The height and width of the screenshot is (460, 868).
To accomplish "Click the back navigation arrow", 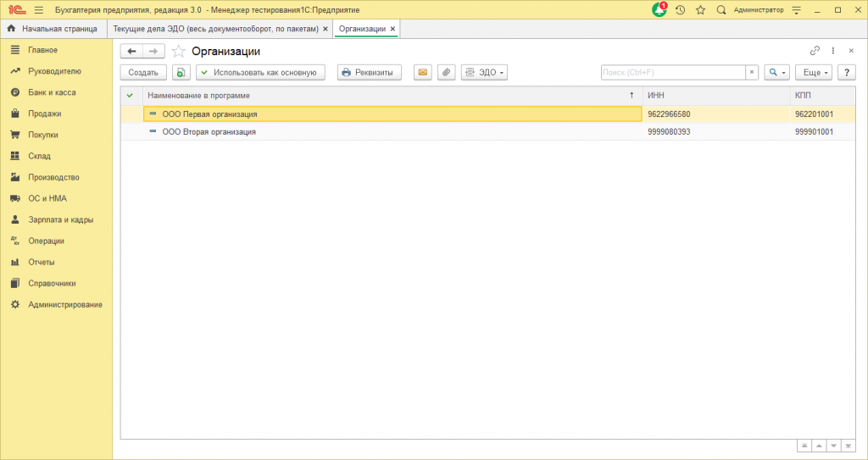I will [131, 52].
